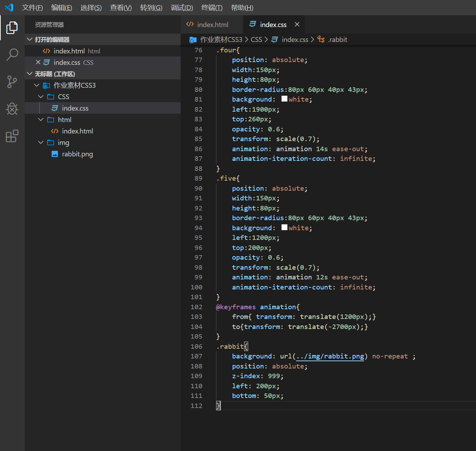The image size is (476, 451).
Task: Open the 选择(S) menu
Action: 91,8
